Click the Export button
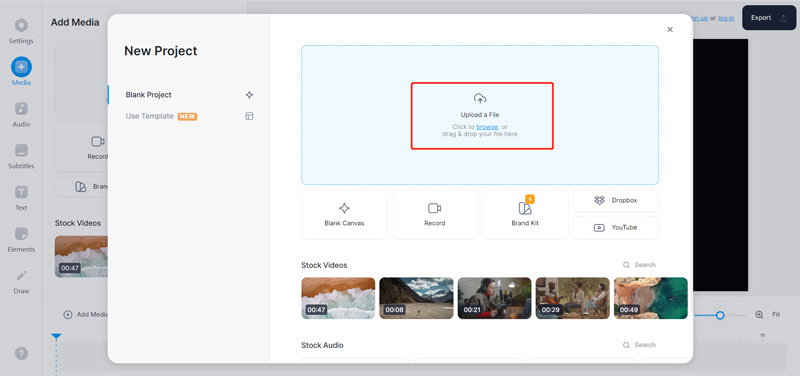Screen dimensions: 800x376 [x=769, y=18]
